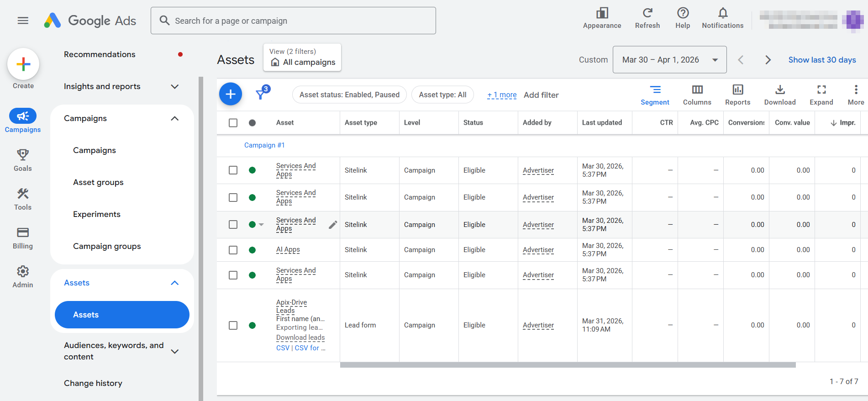Select Campaign groups menu item
Image resolution: width=868 pixels, height=401 pixels.
click(x=107, y=246)
